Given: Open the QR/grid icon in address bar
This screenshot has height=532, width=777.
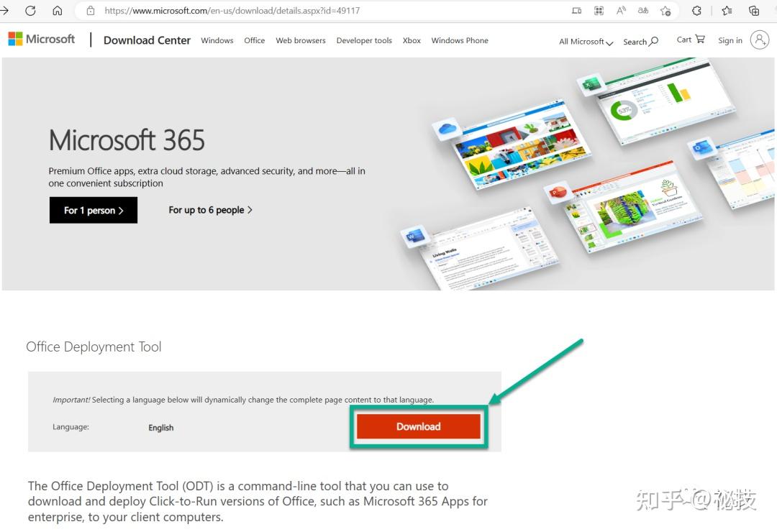Looking at the screenshot, I should (x=599, y=10).
